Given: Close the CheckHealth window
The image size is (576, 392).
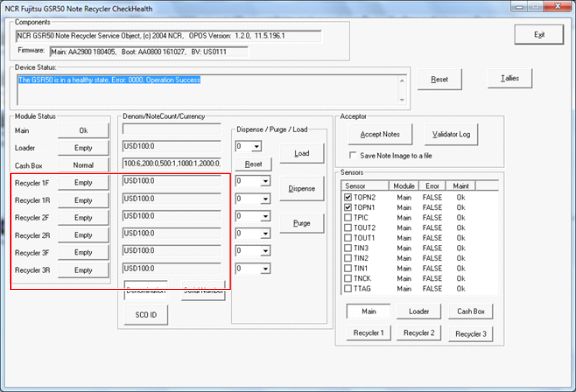Looking at the screenshot, I should pos(558,6).
